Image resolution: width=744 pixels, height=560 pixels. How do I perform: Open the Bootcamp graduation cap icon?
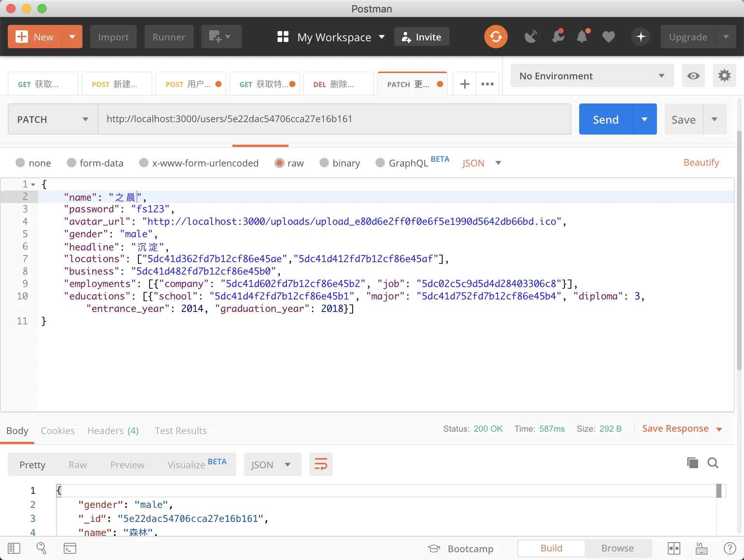point(434,548)
